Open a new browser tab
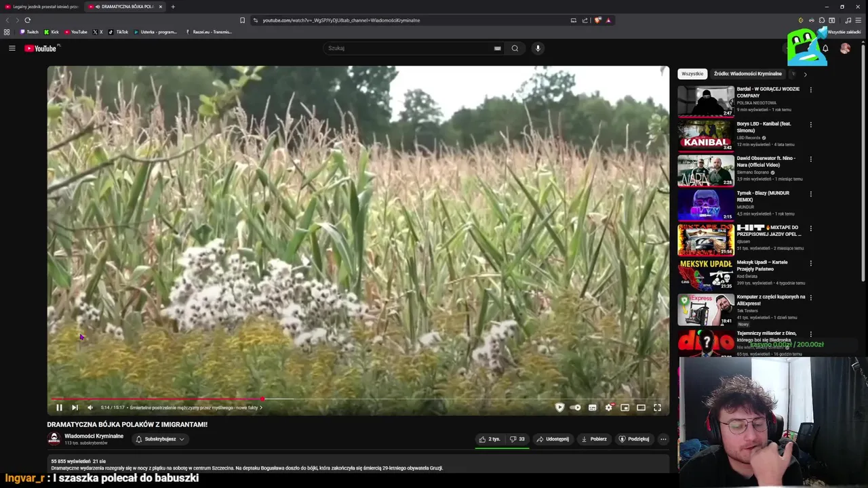This screenshot has height=488, width=868. coord(173,7)
